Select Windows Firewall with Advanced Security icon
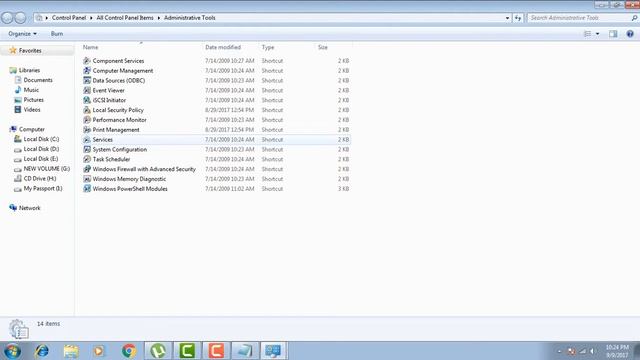Image resolution: width=640 pixels, height=360 pixels. pyautogui.click(x=87, y=169)
